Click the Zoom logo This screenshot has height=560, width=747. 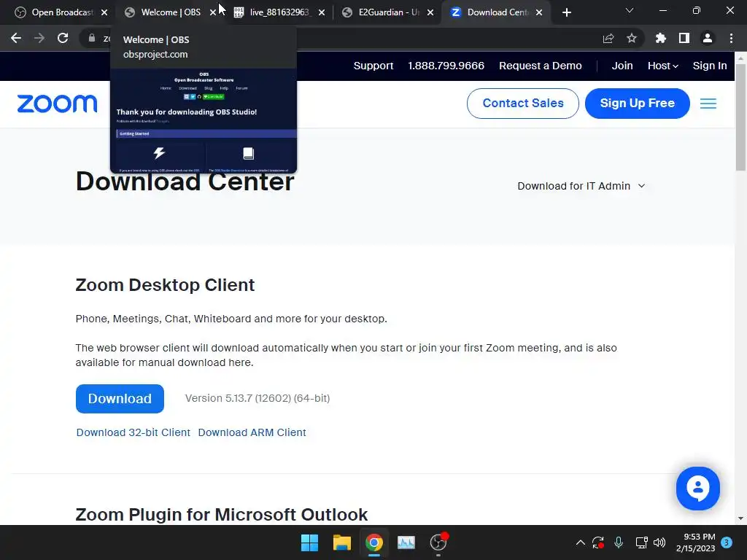pyautogui.click(x=57, y=104)
